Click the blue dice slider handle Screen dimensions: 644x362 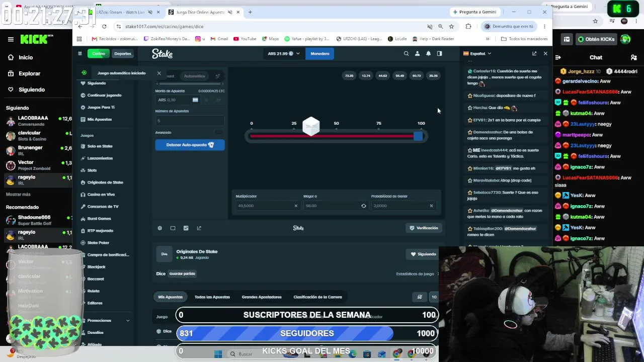[418, 136]
